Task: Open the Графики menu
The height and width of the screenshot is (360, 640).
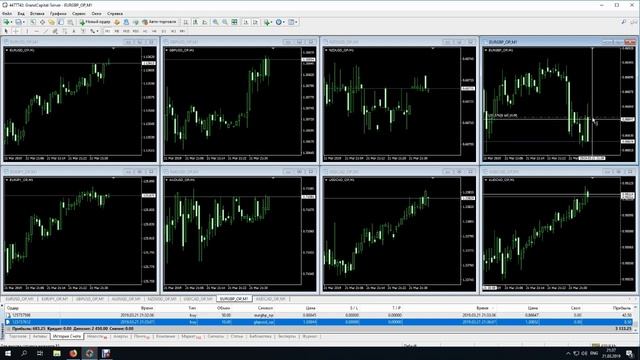Action: coord(58,13)
